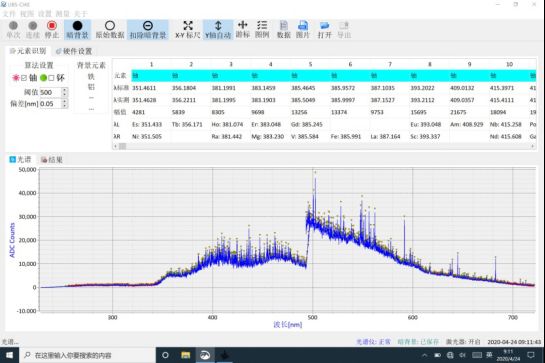This screenshot has width=545, height=363.
Task: Click the cyan 铀 cell in column 3
Action: point(230,76)
